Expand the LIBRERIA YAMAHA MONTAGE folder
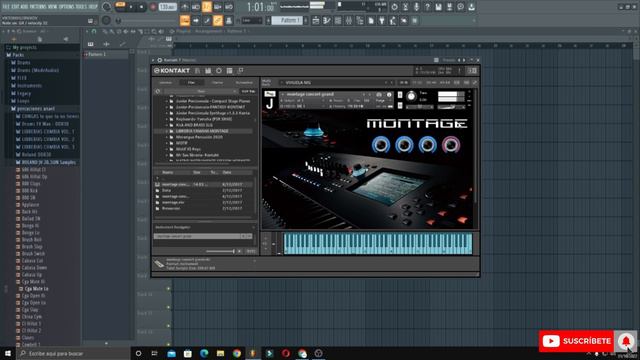The width and height of the screenshot is (640, 360). point(167,131)
